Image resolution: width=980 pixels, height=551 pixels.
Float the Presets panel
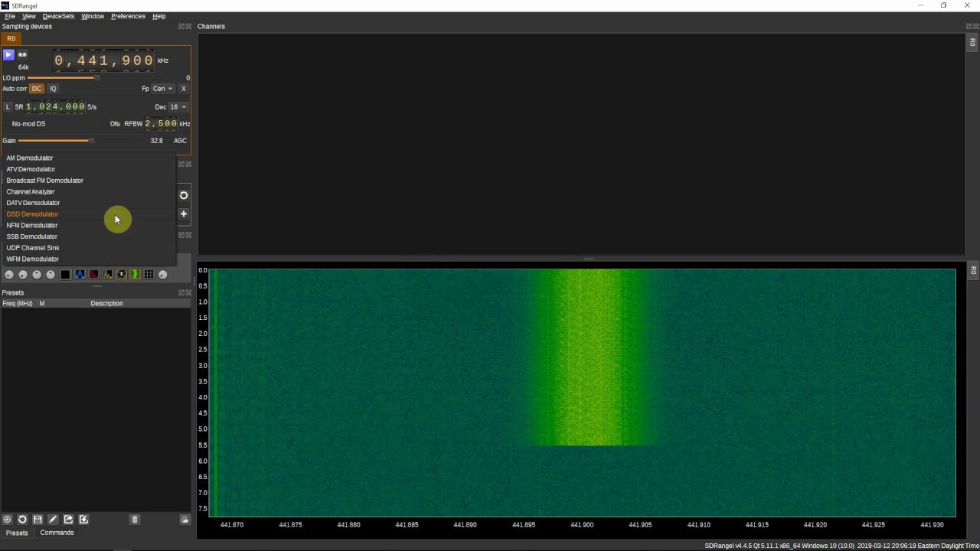tap(181, 293)
